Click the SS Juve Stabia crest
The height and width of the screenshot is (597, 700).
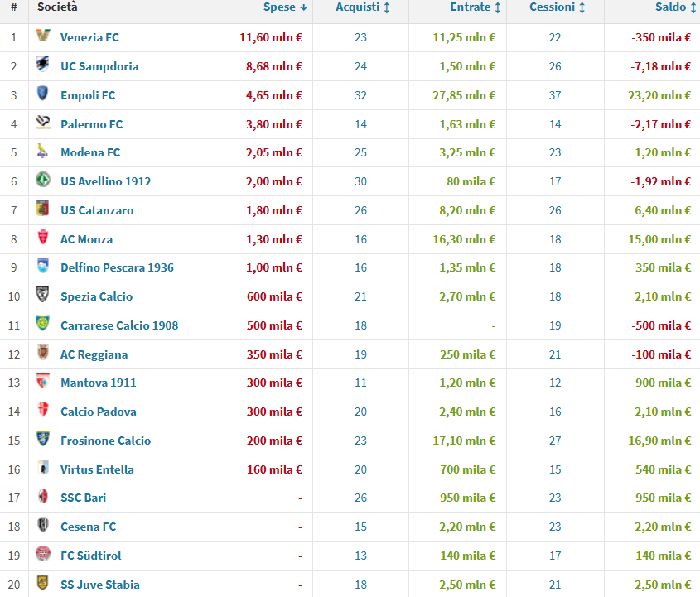(43, 583)
